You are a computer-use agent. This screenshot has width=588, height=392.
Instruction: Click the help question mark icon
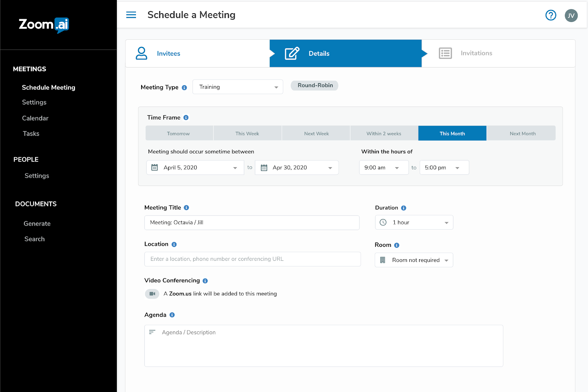[x=551, y=15]
